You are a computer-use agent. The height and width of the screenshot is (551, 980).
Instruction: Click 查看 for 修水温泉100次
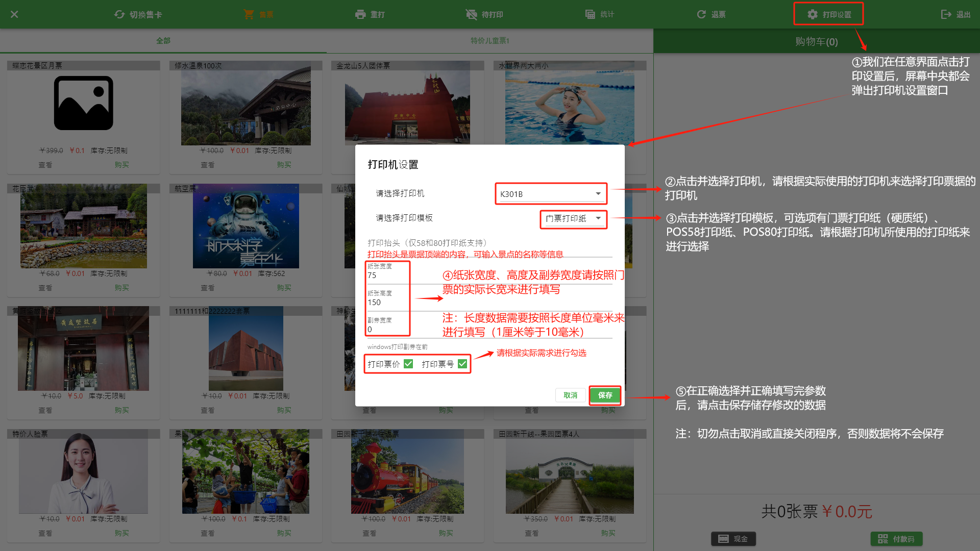207,165
